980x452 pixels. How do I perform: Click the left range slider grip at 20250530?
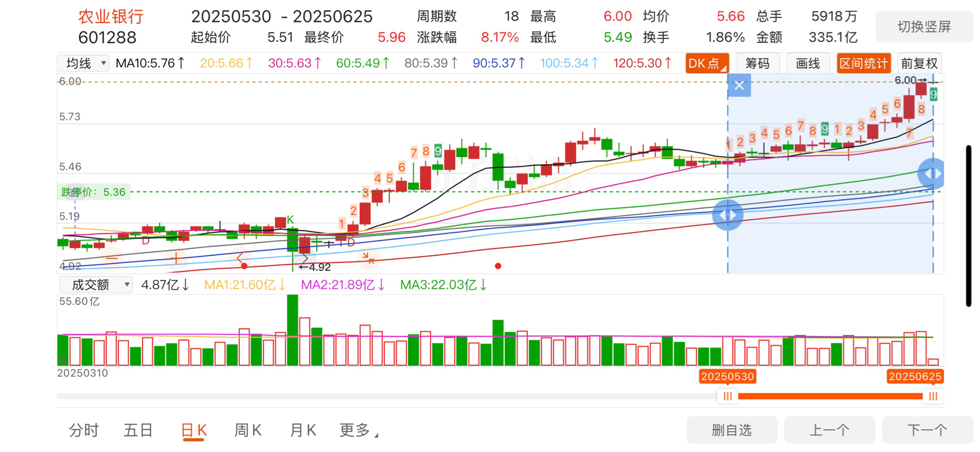point(727,396)
